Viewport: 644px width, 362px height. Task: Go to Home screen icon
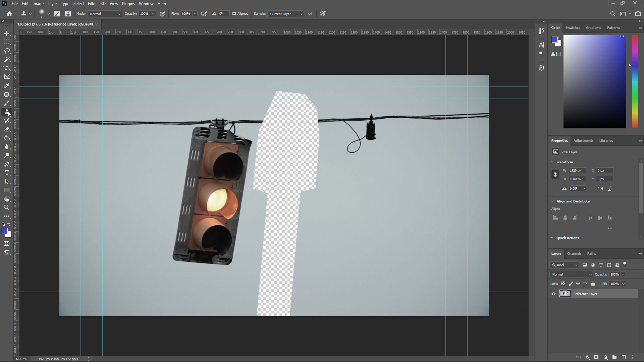click(x=9, y=14)
